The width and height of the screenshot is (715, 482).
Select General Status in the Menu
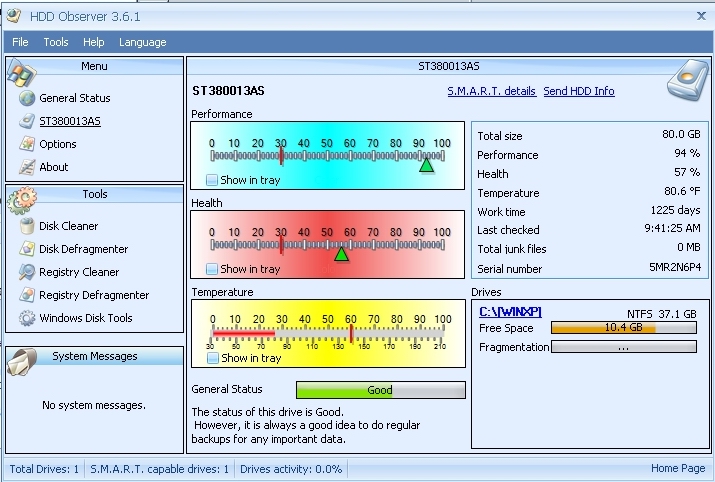tap(75, 98)
